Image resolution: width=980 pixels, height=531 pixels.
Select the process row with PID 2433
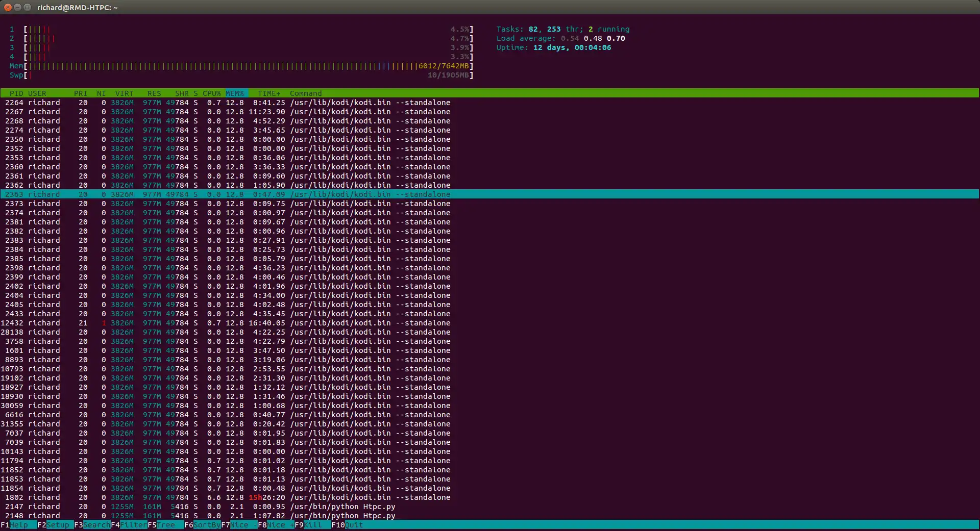tap(489, 314)
